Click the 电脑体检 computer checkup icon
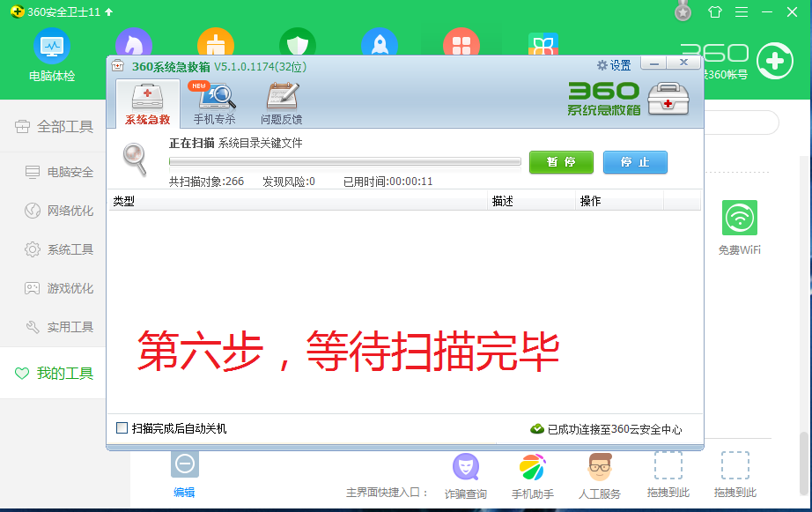The image size is (812, 512). tap(52, 46)
